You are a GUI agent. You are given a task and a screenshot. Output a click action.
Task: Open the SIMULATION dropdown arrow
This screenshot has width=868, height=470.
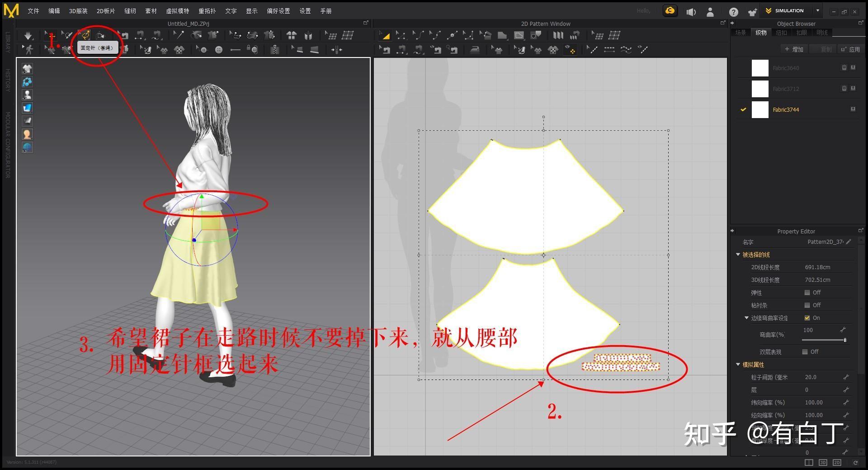point(818,10)
